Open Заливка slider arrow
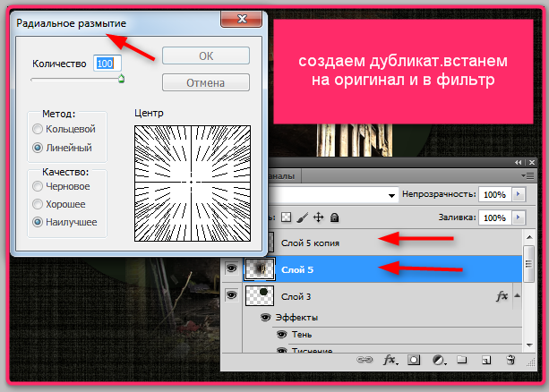549x392 pixels. coord(519,217)
